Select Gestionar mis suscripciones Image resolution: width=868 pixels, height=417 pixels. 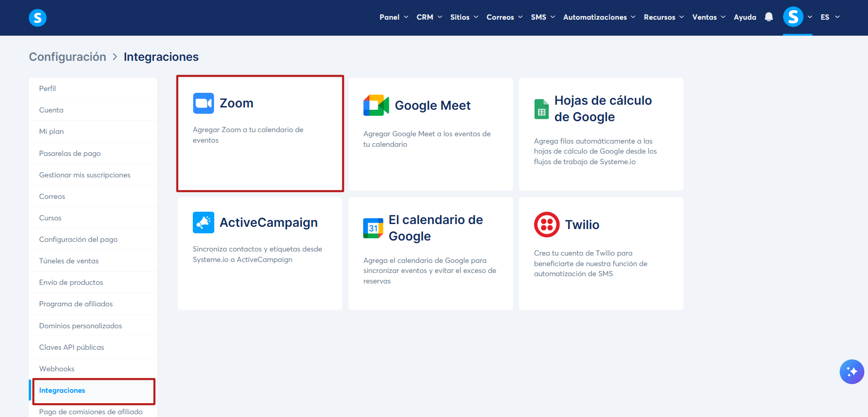pos(93,175)
